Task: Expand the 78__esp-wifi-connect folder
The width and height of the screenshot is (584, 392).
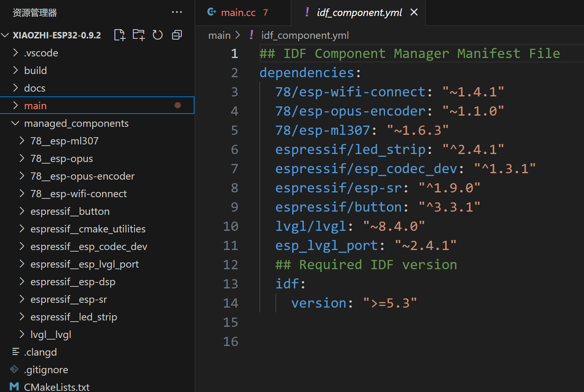Action: [x=22, y=193]
